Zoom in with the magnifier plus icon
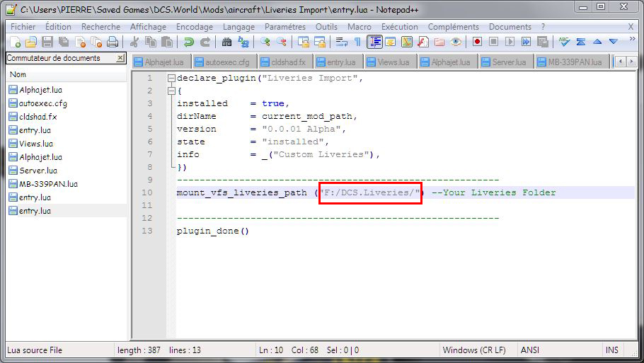Image resolution: width=644 pixels, height=363 pixels. pos(265,42)
